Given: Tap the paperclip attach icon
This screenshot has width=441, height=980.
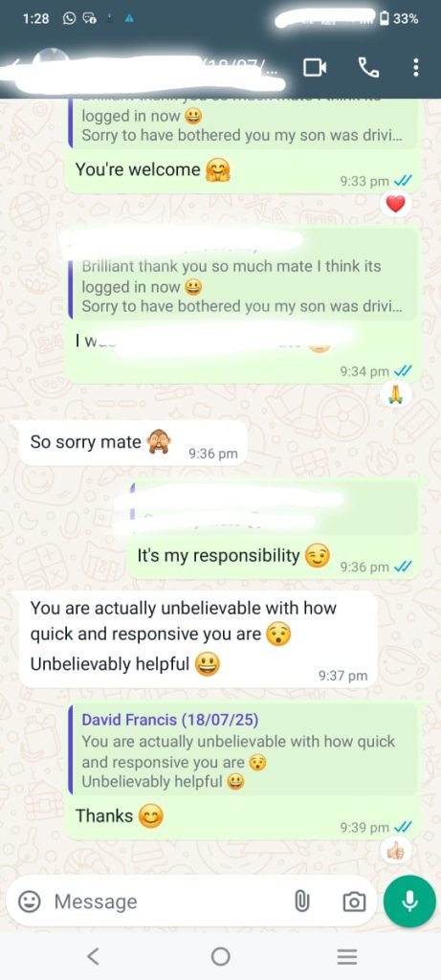Looking at the screenshot, I should [302, 902].
